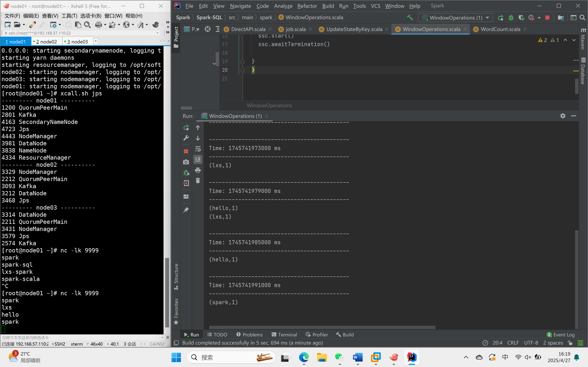Click the Debug bug icon in toolbar

511,18
